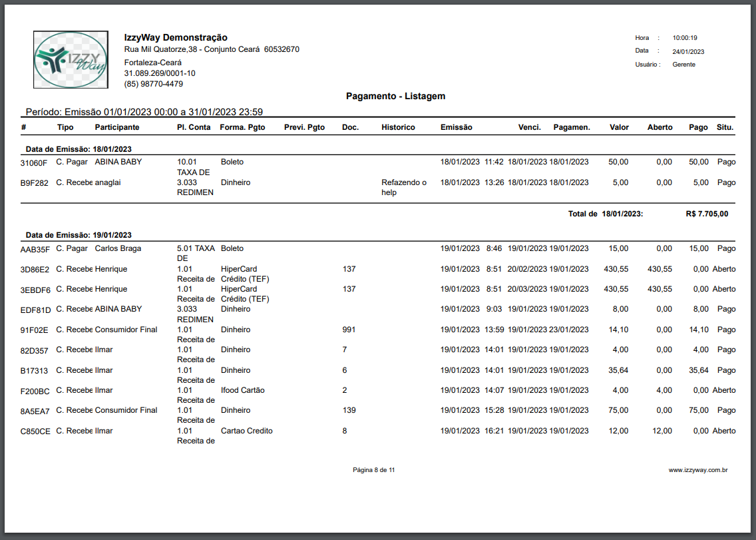
Task: Click record ID 3D86E2
Action: click(35, 270)
